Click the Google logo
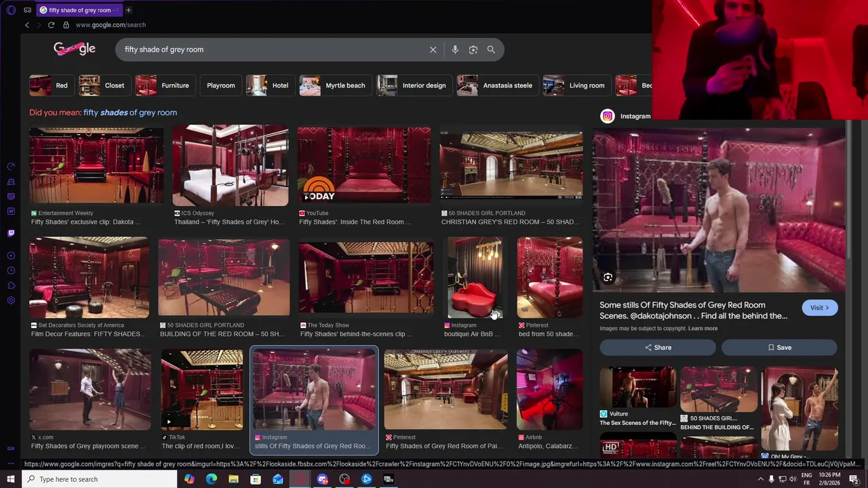 (x=75, y=49)
